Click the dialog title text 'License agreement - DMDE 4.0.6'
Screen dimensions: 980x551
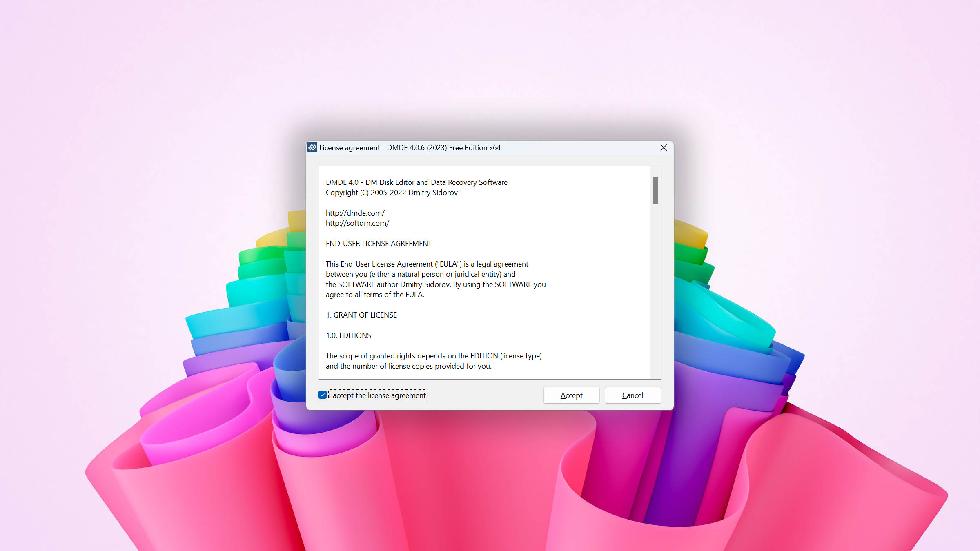click(x=410, y=148)
